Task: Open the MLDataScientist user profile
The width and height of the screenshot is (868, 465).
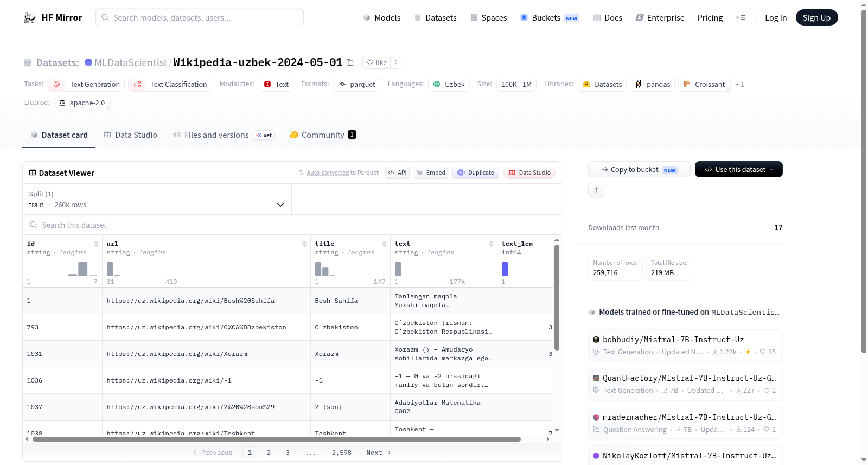Action: [x=131, y=62]
